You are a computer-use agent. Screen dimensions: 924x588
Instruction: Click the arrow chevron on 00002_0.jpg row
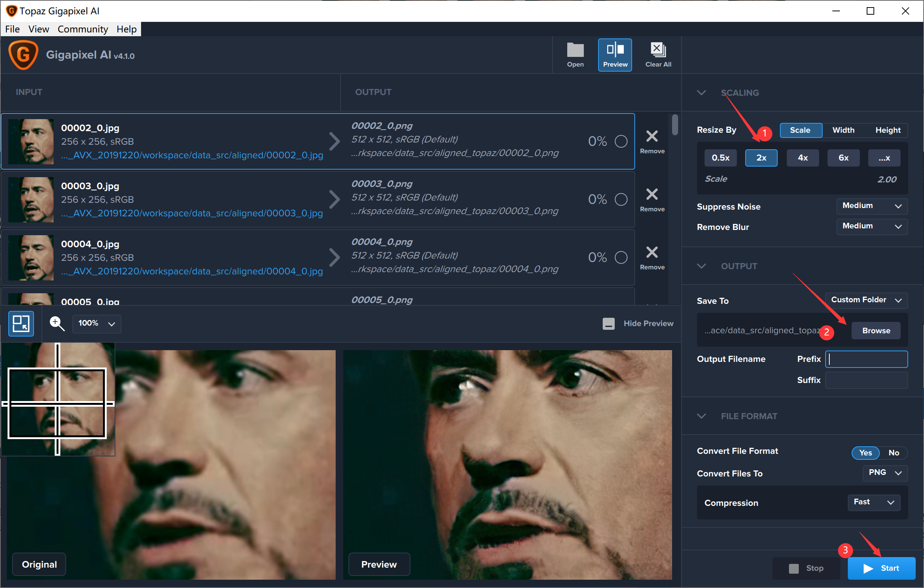click(x=335, y=141)
